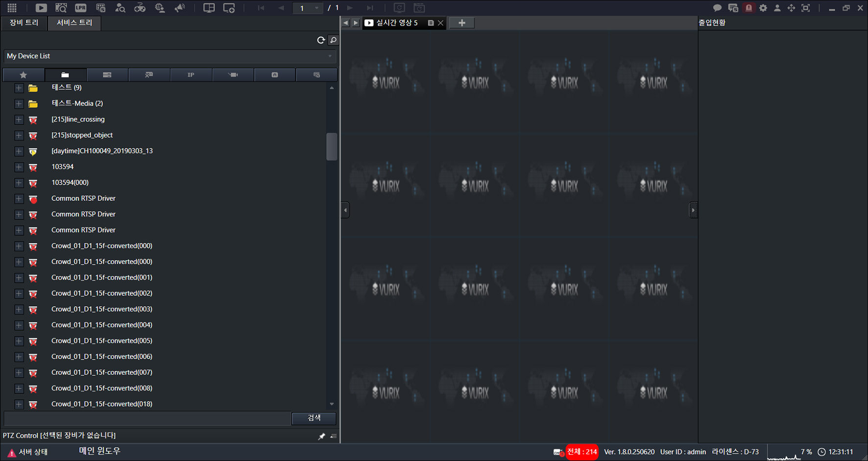Click the device search input field
The image size is (868, 461).
(147, 418)
